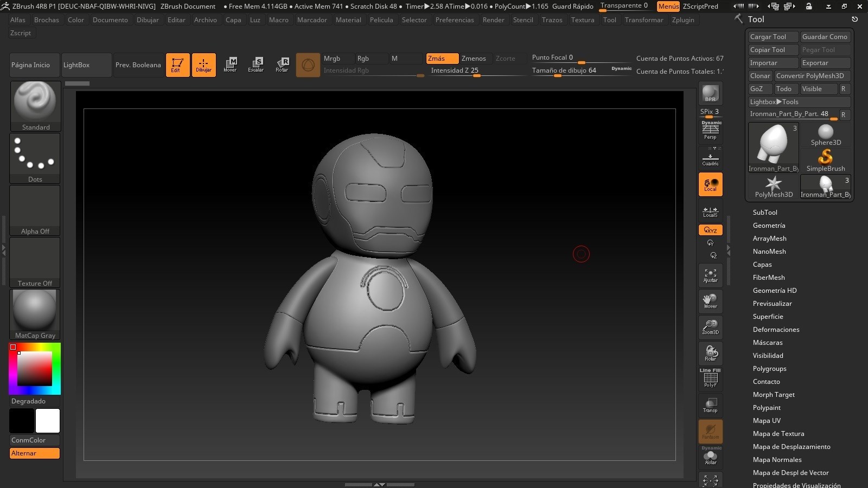
Task: Pick a color in the color picker square
Action: point(35,369)
